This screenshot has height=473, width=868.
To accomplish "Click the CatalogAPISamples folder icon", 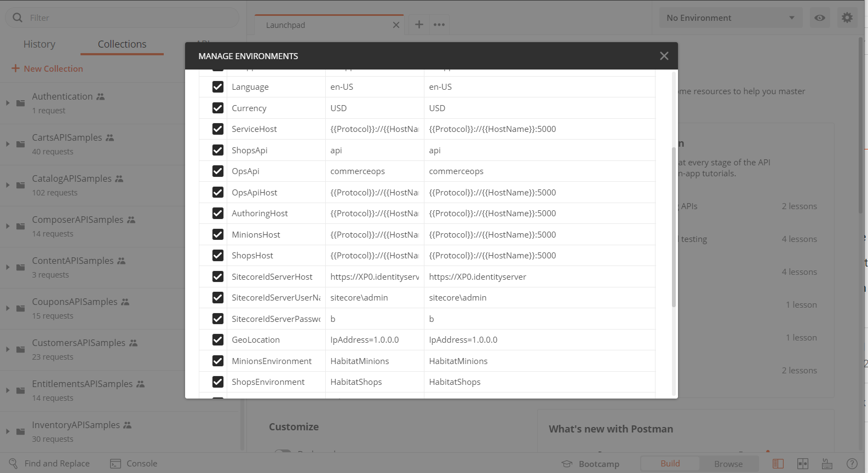I will pos(21,185).
